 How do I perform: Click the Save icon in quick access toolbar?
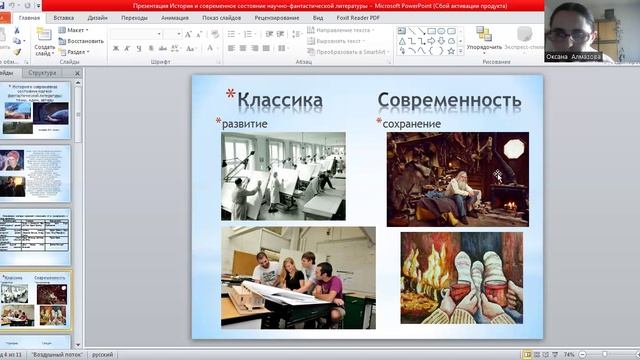(2, 6)
